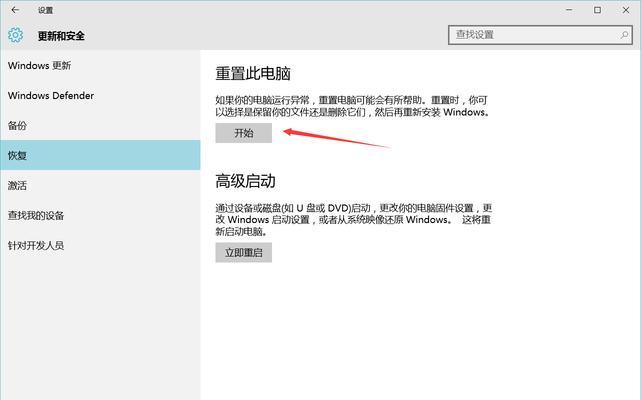Click 开始 button to reset PC
This screenshot has height=400, width=641.
(x=244, y=133)
